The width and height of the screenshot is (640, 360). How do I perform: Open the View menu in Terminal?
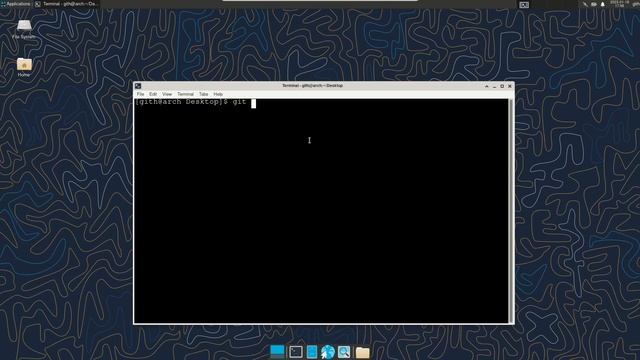(167, 94)
